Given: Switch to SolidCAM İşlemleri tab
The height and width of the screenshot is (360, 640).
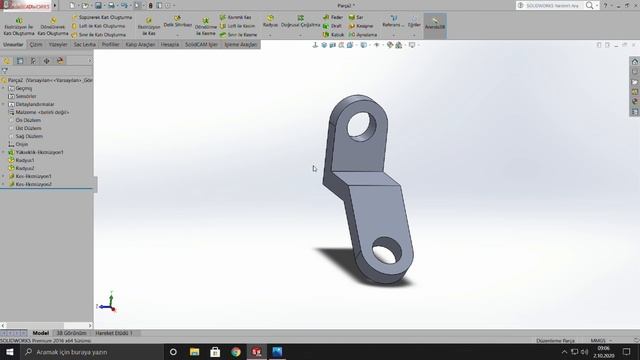Looking at the screenshot, I should coord(201,44).
